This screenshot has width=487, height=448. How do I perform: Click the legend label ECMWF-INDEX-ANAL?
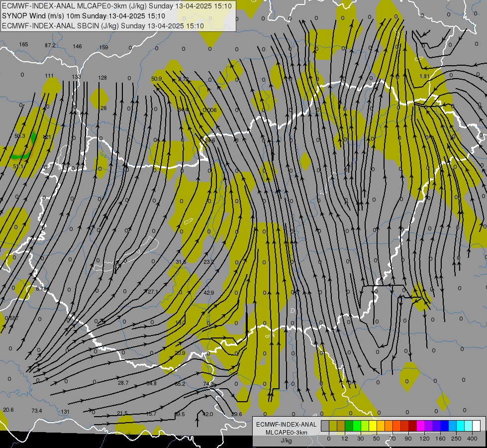pos(287,425)
